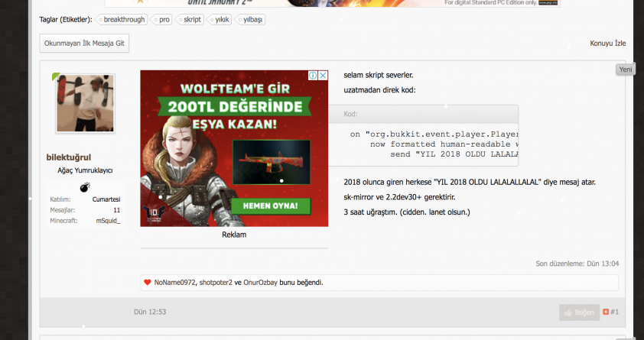Open the yılbaşı tag
Screen dimensions: 644x340
249,20
